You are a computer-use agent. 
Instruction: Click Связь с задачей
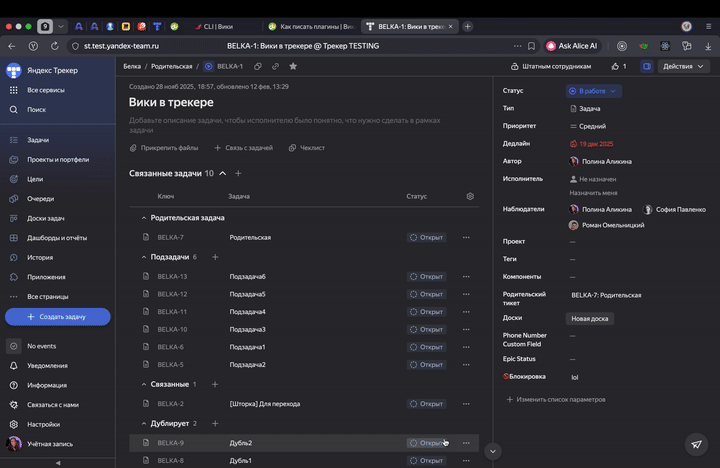244,148
